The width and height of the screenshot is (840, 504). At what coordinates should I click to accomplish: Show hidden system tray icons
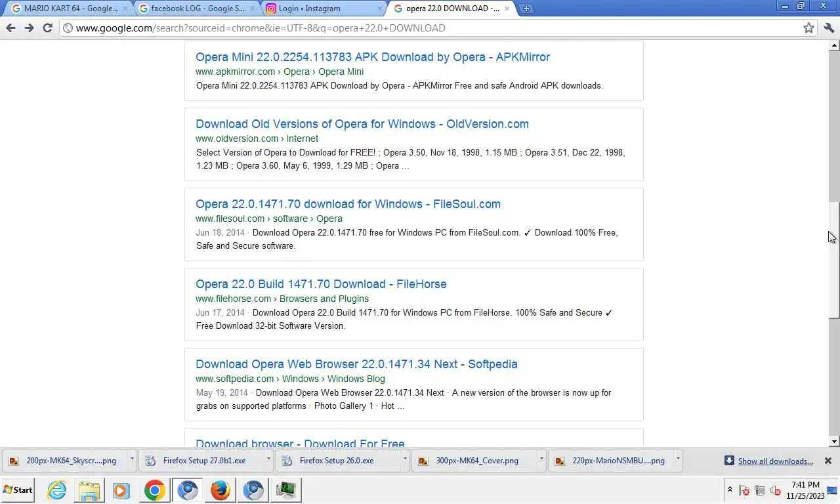point(730,490)
